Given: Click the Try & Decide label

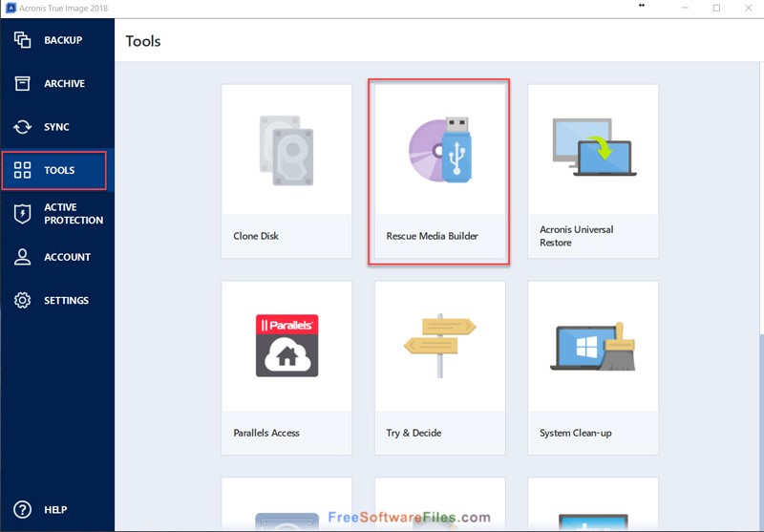Looking at the screenshot, I should click(414, 433).
